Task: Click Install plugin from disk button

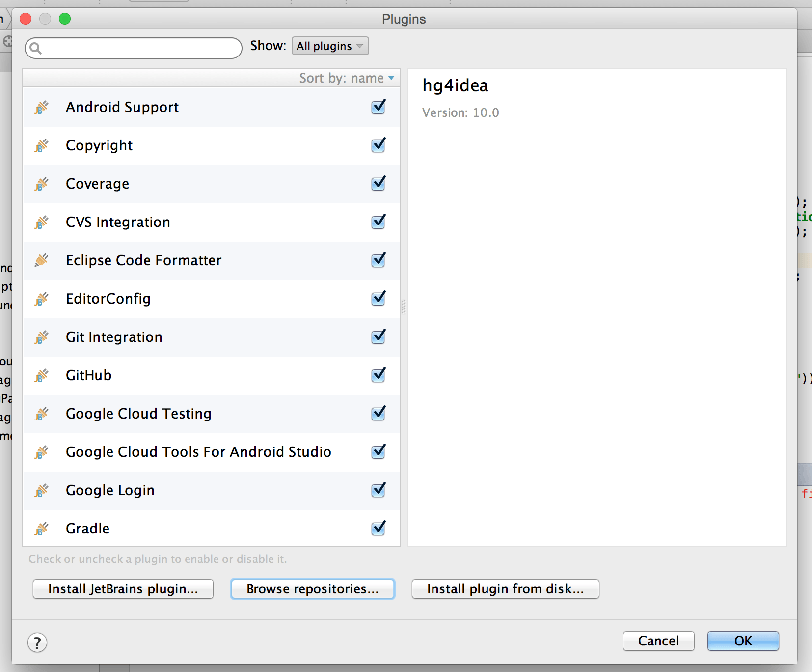Action: pyautogui.click(x=506, y=589)
